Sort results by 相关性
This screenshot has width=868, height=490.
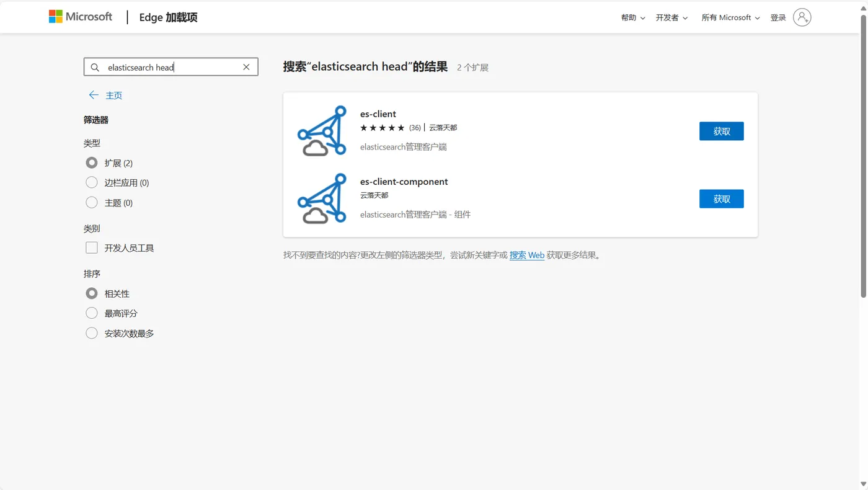[92, 293]
